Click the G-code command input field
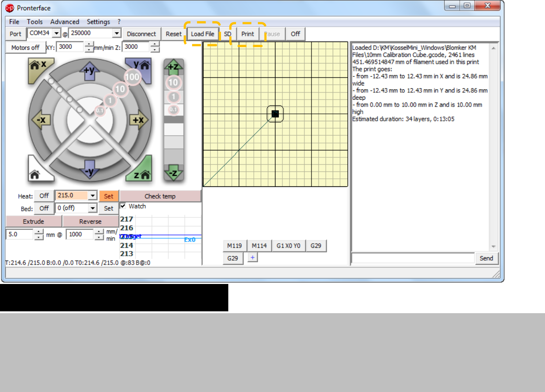The width and height of the screenshot is (545, 392). [x=413, y=258]
